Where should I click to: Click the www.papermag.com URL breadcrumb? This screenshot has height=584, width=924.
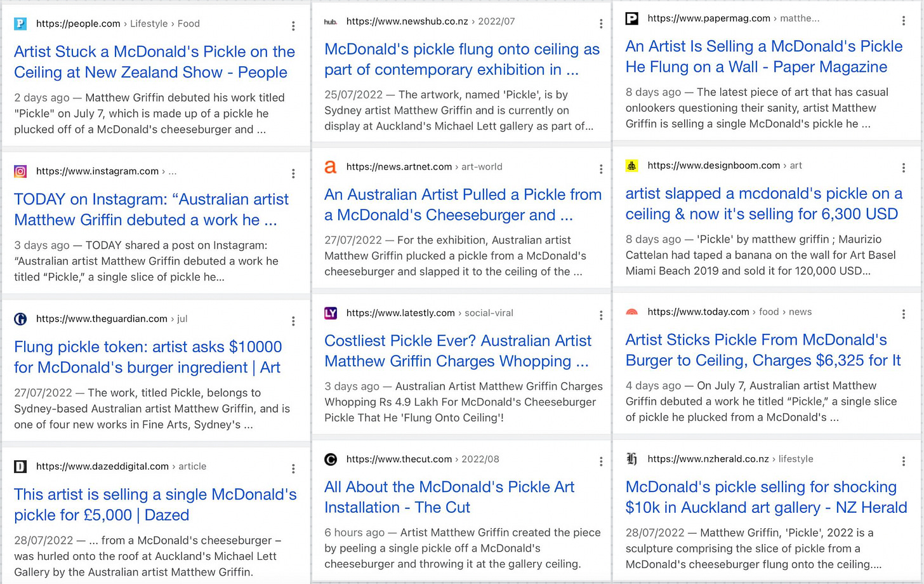click(x=734, y=18)
